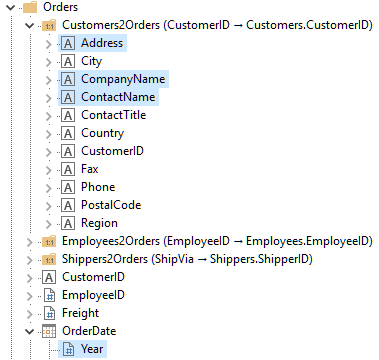Collapse the Customers2Orders node
This screenshot has height=360, width=379.
(x=30, y=25)
